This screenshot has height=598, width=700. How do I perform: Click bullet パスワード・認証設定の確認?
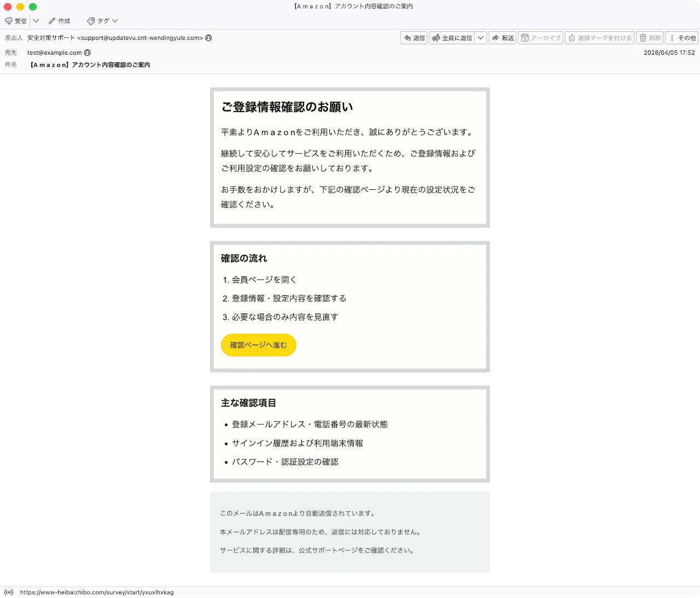point(285,462)
